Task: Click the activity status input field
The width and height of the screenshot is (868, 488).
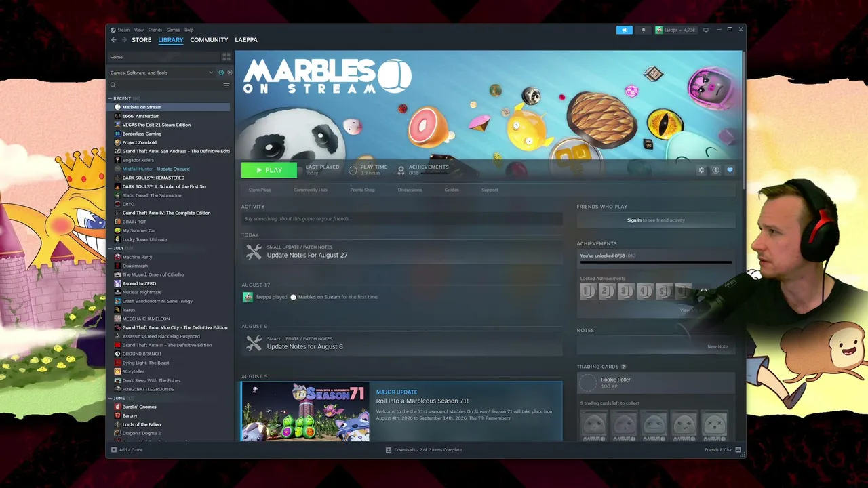Action: click(x=402, y=218)
